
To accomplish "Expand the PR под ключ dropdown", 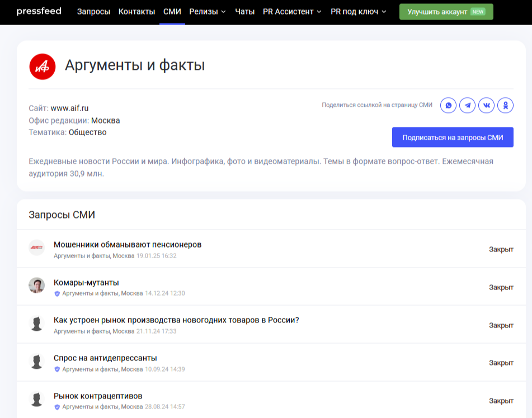I will (x=358, y=12).
